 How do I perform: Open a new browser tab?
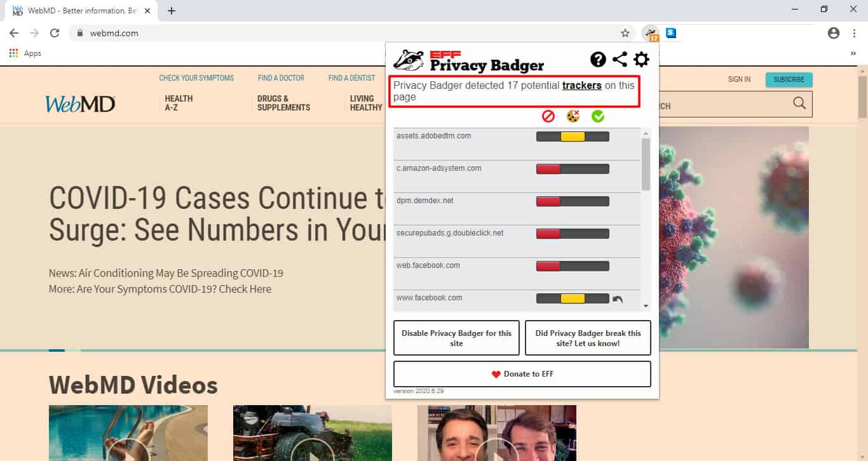click(x=172, y=11)
